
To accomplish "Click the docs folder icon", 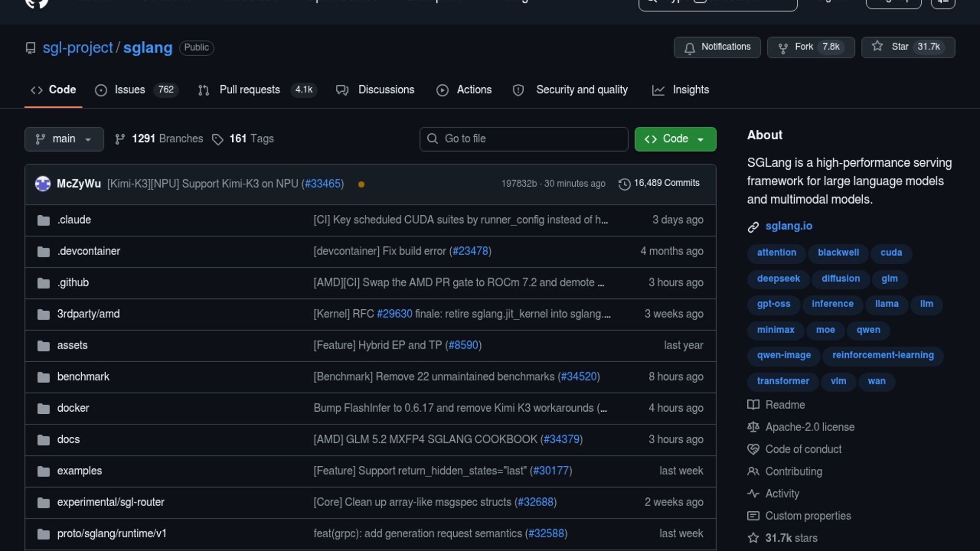I will point(43,440).
